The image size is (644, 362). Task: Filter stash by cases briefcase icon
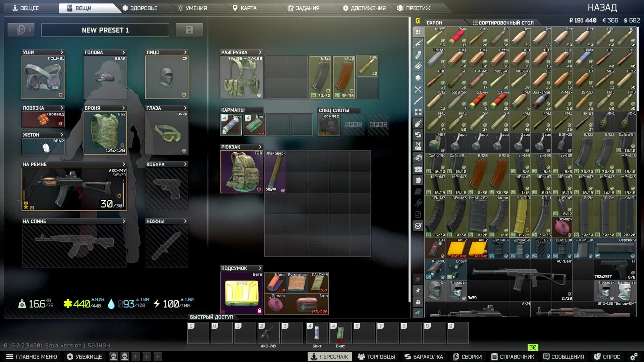coord(418,169)
